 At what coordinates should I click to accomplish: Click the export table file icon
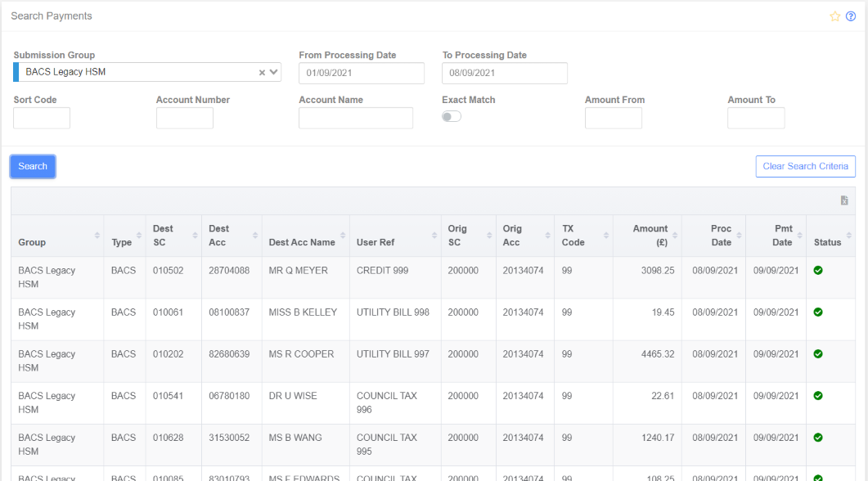tap(844, 200)
